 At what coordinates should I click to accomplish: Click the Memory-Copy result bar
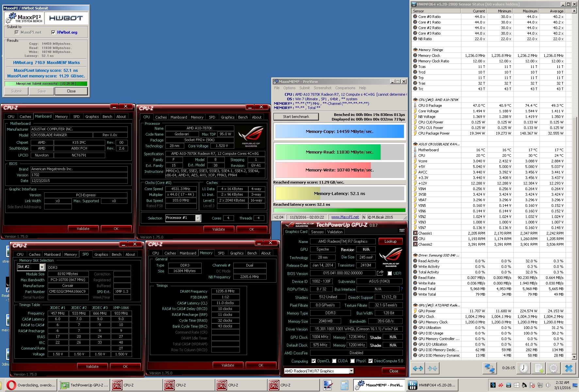coord(339,131)
